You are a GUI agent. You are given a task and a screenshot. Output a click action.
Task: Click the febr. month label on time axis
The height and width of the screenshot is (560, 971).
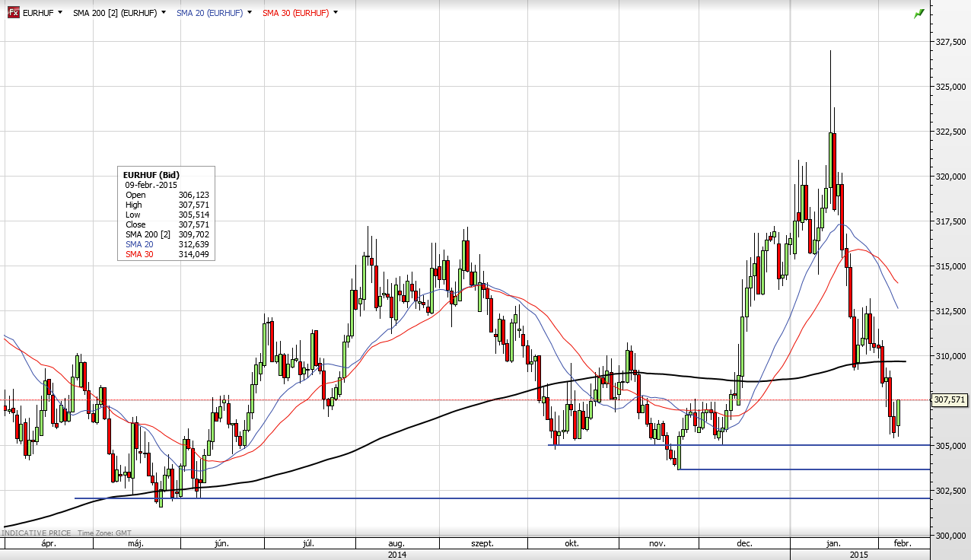click(902, 543)
